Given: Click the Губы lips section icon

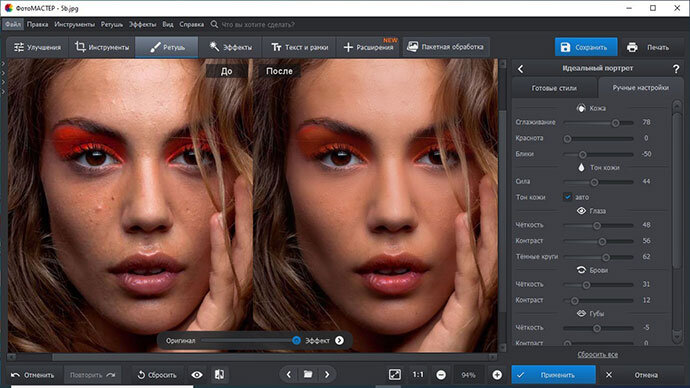Looking at the screenshot, I should (581, 313).
